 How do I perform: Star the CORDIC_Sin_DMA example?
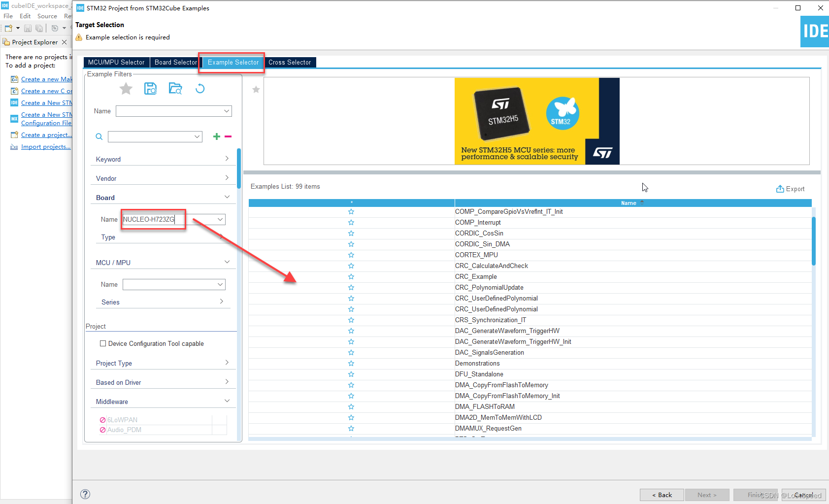click(x=351, y=244)
